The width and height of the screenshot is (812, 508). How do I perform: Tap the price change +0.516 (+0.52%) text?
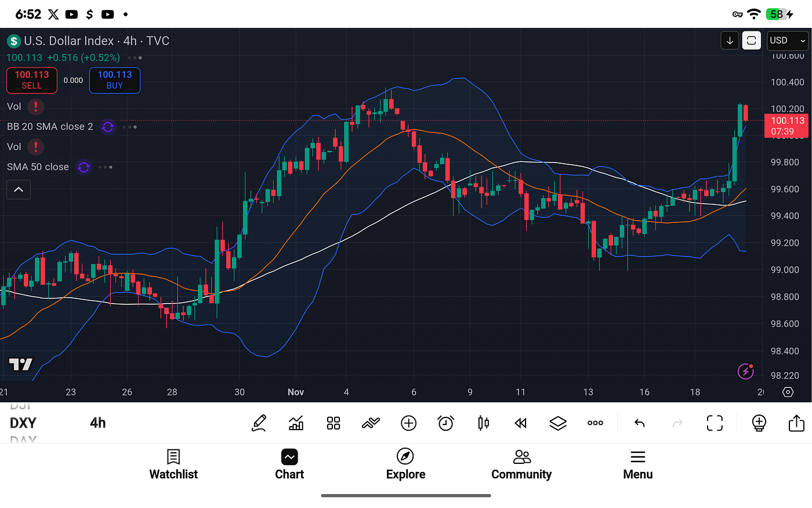84,57
